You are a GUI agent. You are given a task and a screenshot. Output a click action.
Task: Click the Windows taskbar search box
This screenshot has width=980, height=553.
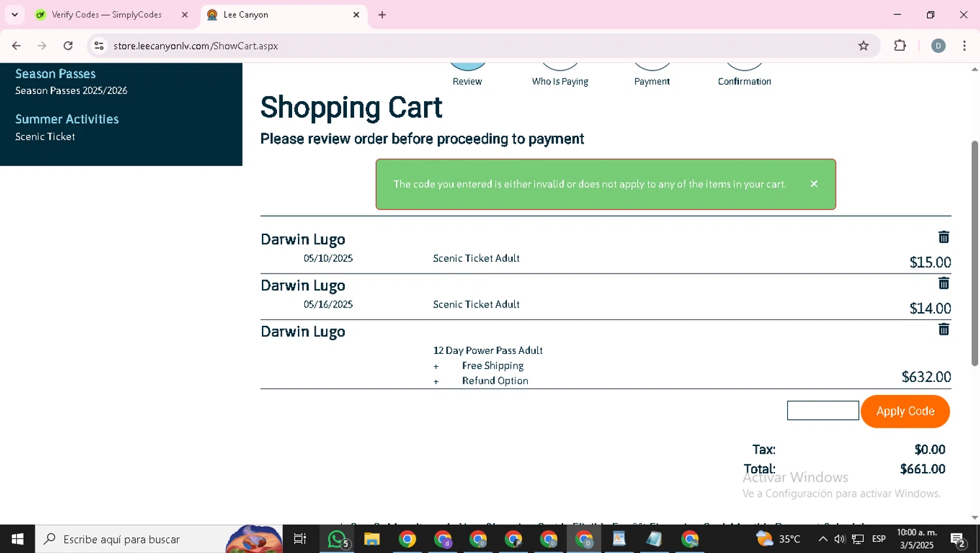click(x=159, y=539)
